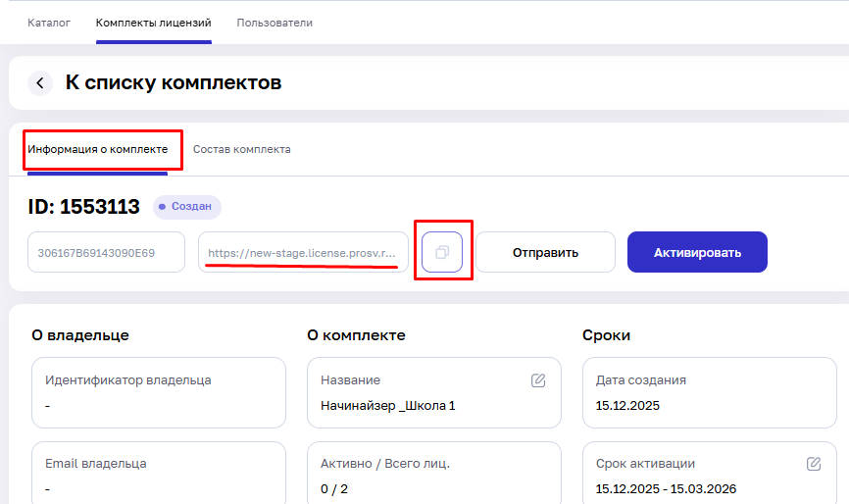
Task: Click the Активировать button
Action: pos(697,252)
